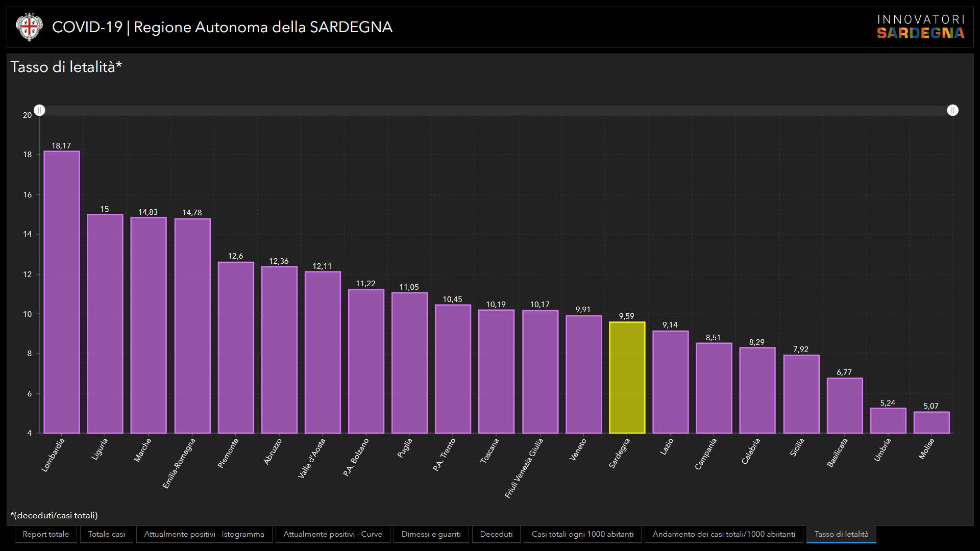
Task: Go to Dimessi e guariti tab
Action: (431, 534)
